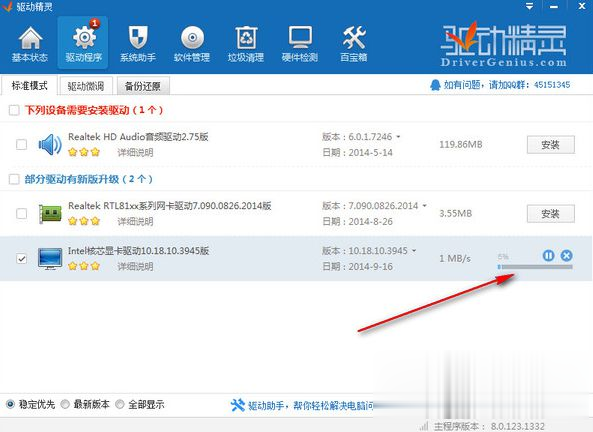Viewport: 593px width, 432px height.
Task: Select the 全部显示 radio option
Action: 120,405
